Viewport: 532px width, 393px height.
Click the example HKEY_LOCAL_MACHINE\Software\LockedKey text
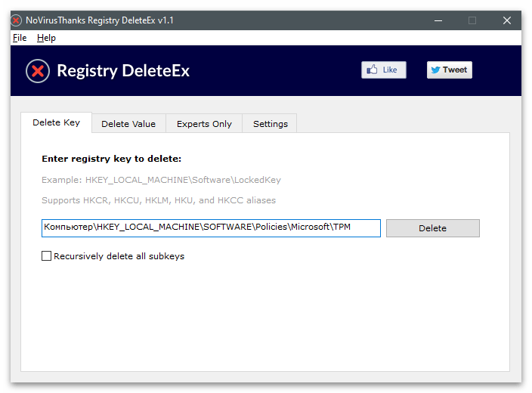pos(161,180)
